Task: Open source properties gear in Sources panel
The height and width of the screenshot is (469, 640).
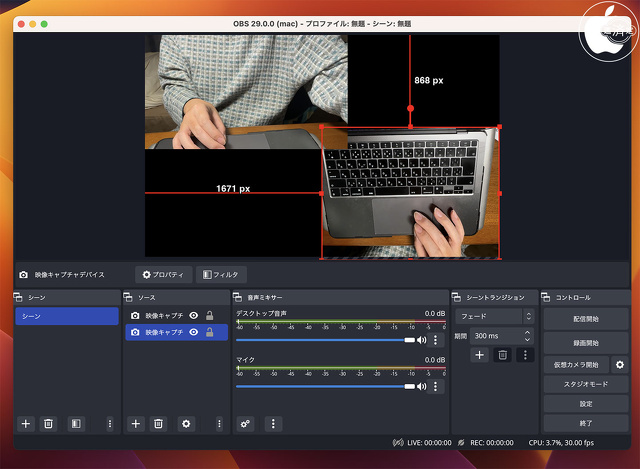Action: (186, 424)
